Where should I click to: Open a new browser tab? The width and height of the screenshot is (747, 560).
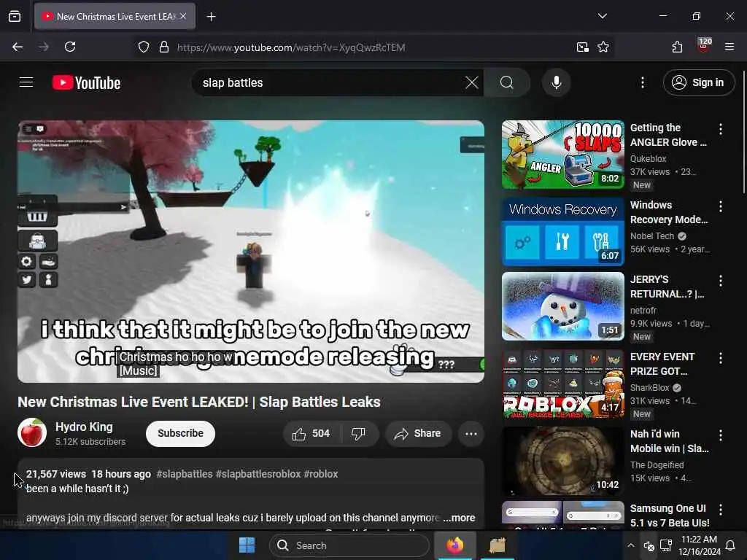point(211,17)
